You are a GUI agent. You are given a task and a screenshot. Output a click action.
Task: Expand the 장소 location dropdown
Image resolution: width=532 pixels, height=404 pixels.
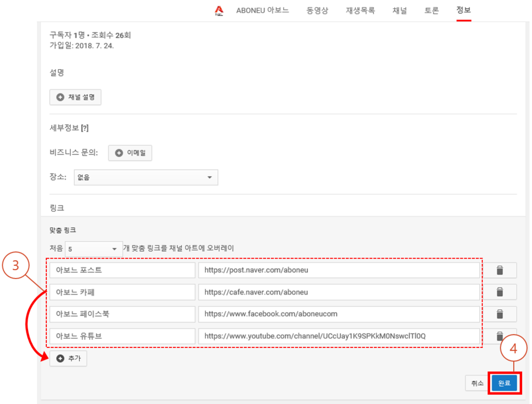[146, 177]
